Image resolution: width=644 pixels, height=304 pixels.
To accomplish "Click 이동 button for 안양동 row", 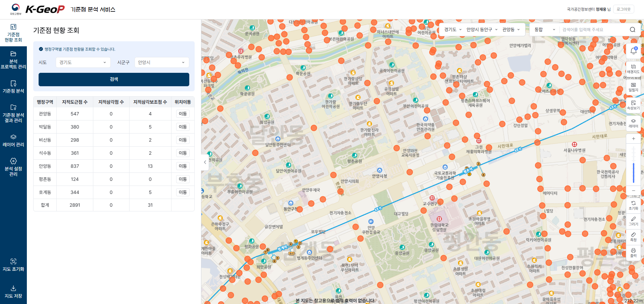I will click(183, 166).
